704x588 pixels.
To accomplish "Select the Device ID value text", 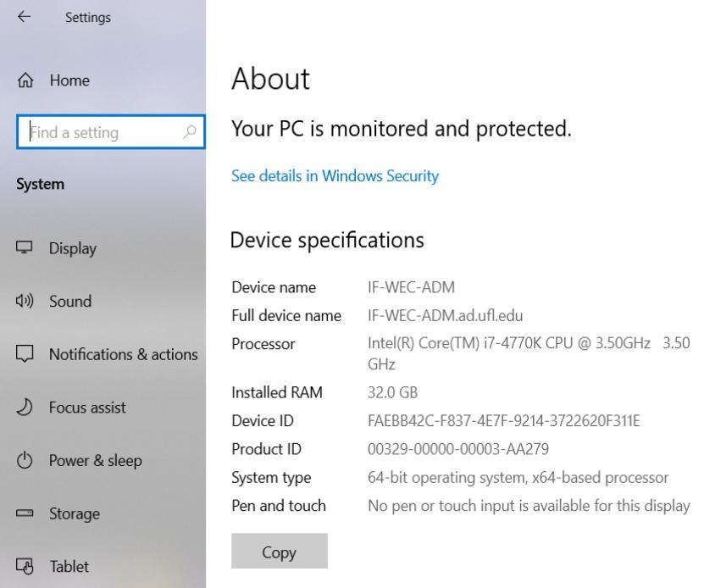I will 504,421.
